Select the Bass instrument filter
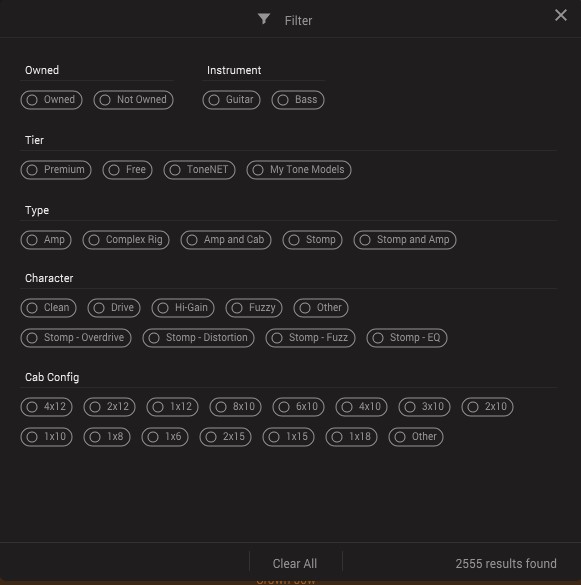The width and height of the screenshot is (581, 585). click(298, 100)
